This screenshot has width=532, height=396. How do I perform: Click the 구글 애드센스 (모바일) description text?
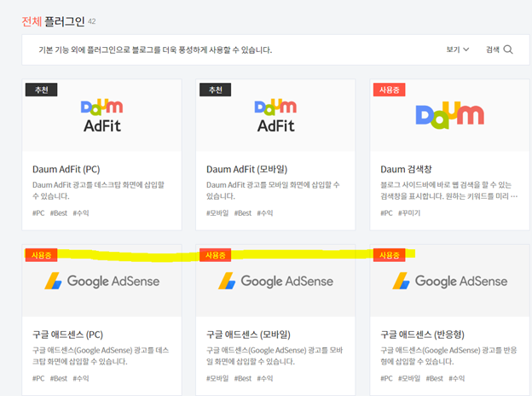coord(275,356)
